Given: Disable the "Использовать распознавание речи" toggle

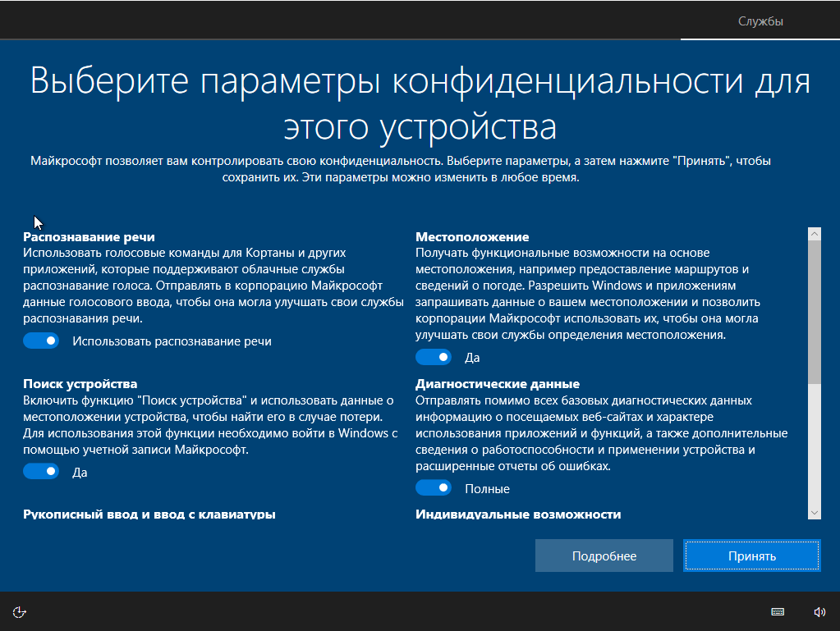Looking at the screenshot, I should [x=41, y=340].
